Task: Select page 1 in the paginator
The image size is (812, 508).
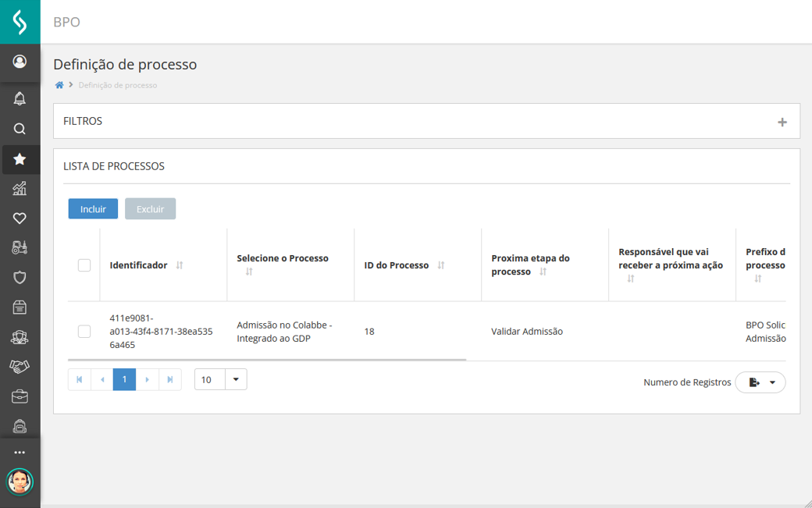Action: coord(124,380)
